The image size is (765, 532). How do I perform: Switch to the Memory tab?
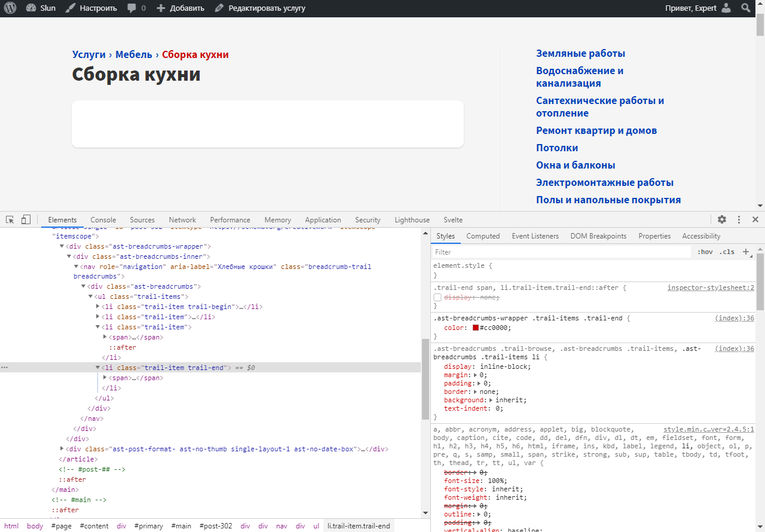click(x=278, y=220)
